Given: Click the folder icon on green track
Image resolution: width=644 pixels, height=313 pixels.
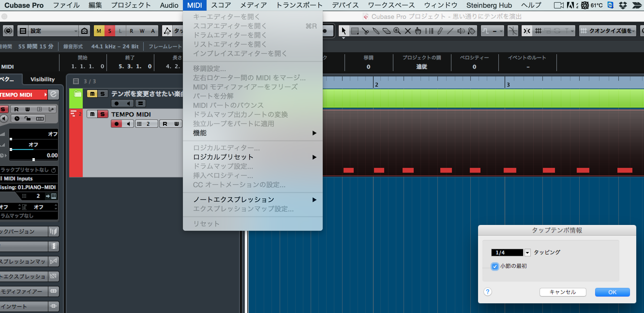Looking at the screenshot, I should tap(78, 94).
